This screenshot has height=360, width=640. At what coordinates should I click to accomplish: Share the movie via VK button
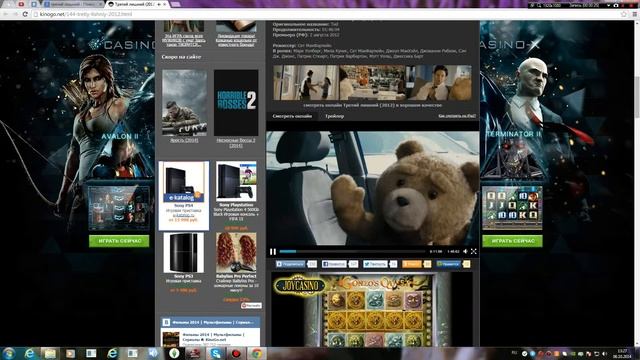click(x=291, y=264)
